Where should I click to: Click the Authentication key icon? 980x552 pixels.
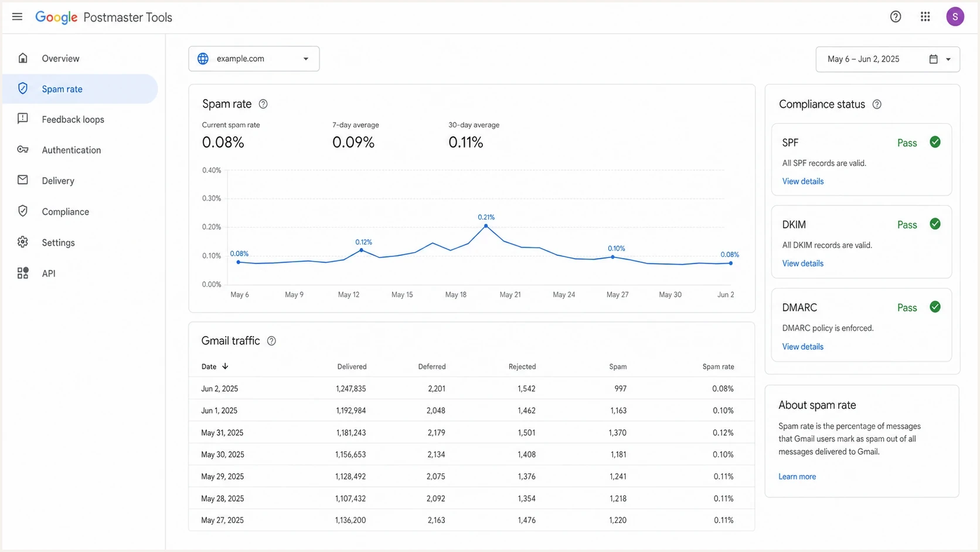tap(23, 150)
